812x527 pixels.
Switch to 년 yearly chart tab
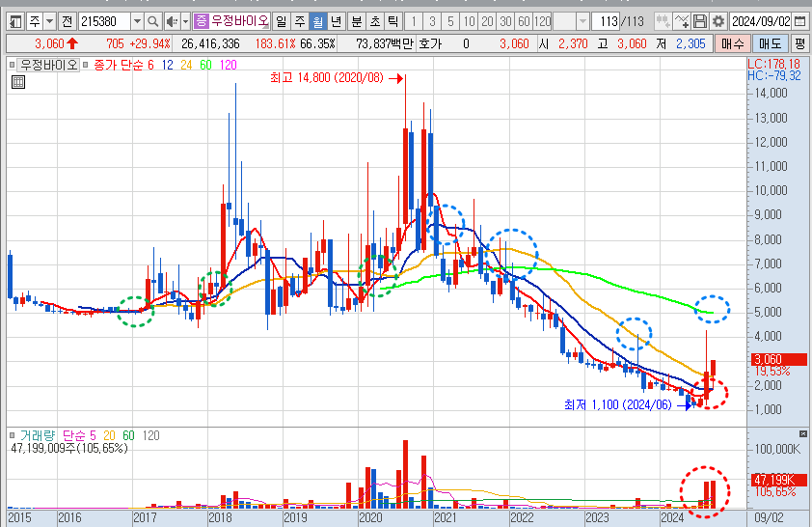tap(337, 21)
